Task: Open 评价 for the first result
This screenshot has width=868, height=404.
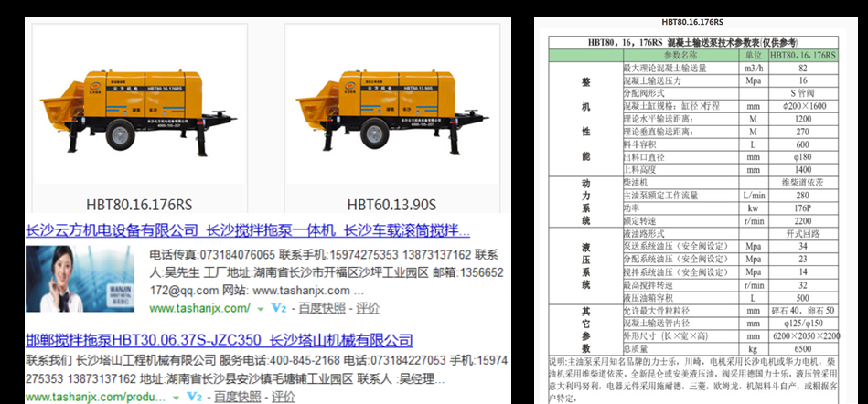Action: (368, 308)
